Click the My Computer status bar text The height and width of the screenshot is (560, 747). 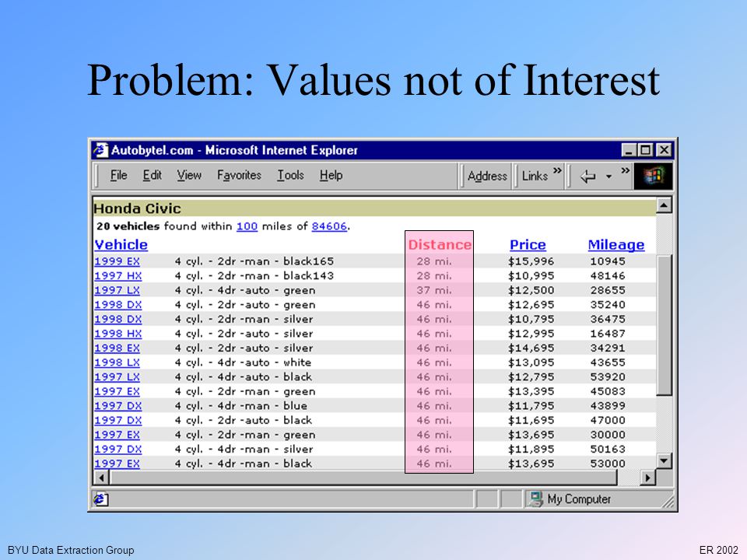point(579,499)
